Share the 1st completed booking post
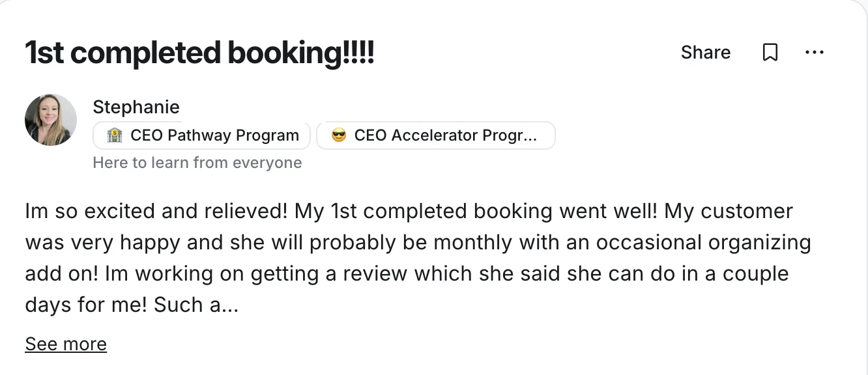The width and height of the screenshot is (868, 375). [x=706, y=53]
